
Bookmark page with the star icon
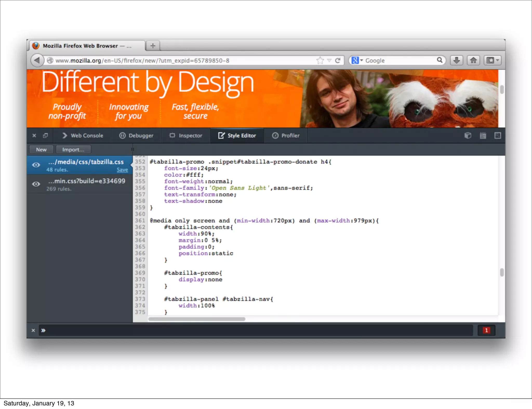click(320, 60)
